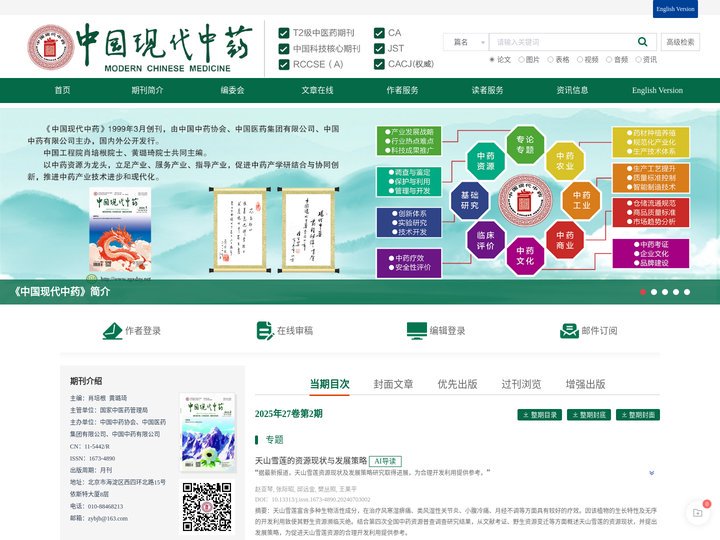
Task: Click the 高级检索 advanced search button
Action: click(x=680, y=42)
